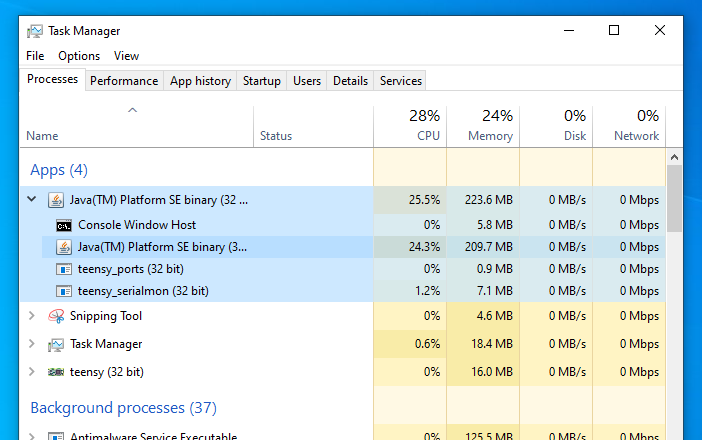Screen dimensions: 702x440
Task: Minimize the Task Manager window
Action: point(569,30)
